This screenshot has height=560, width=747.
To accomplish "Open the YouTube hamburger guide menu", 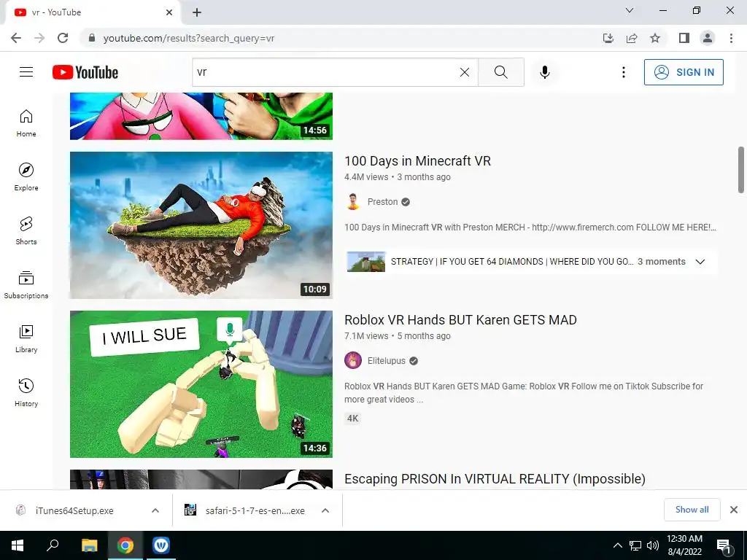I will pos(26,72).
